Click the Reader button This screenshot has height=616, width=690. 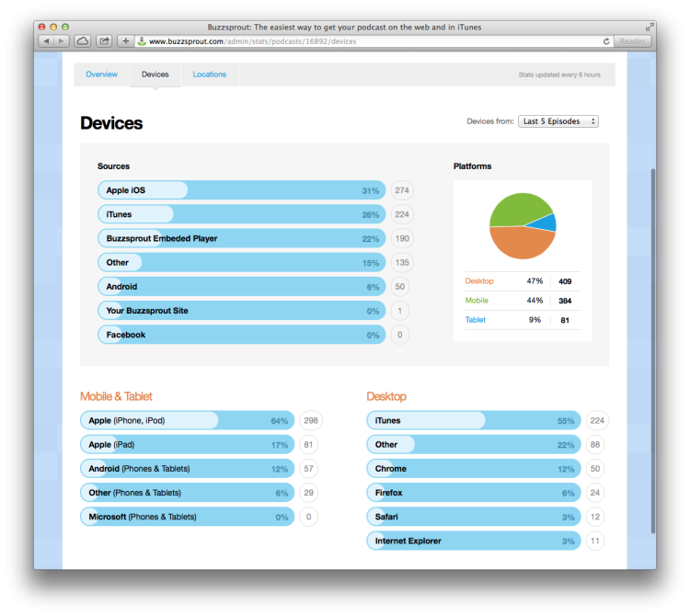(632, 41)
